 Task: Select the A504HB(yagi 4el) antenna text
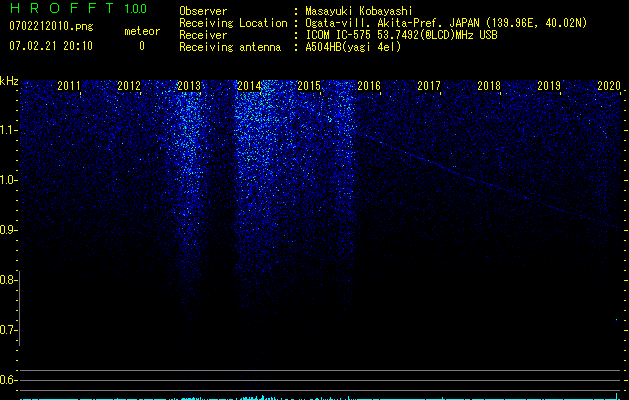point(353,47)
